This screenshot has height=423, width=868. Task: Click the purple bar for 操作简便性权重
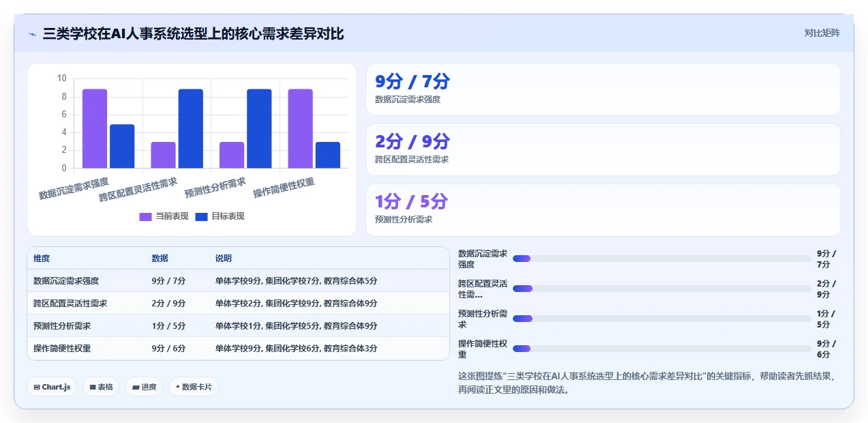coord(300,128)
